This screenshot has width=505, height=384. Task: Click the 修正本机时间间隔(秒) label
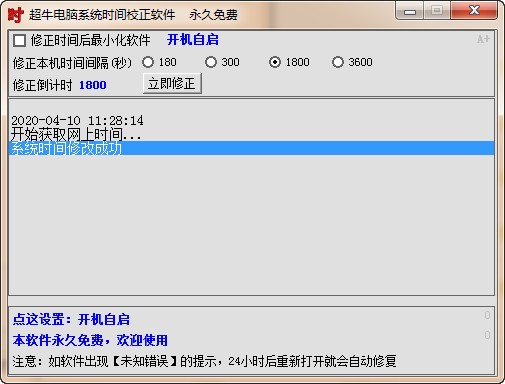[72, 63]
